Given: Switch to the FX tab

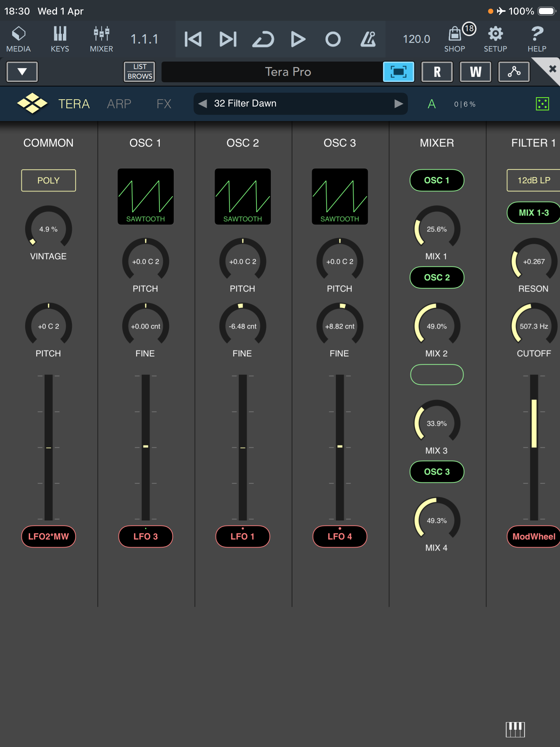Looking at the screenshot, I should (x=164, y=104).
